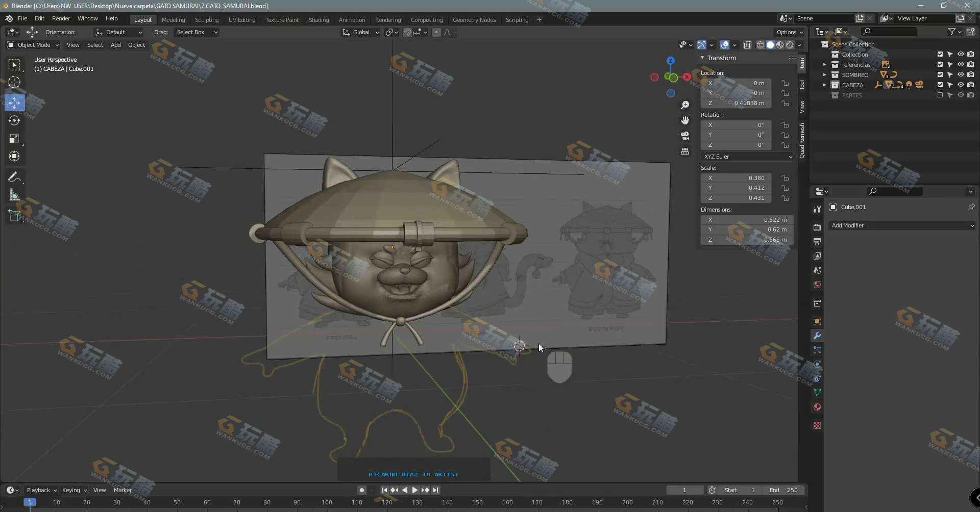Expand the SOMBRERO collection tree
The height and width of the screenshot is (512, 980).
tap(824, 74)
